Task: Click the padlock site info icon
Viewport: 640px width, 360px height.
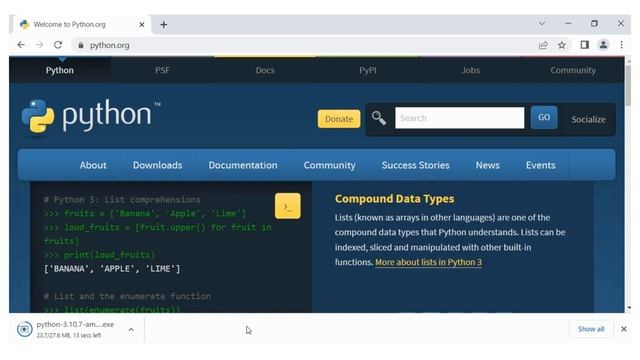Action: (x=81, y=45)
